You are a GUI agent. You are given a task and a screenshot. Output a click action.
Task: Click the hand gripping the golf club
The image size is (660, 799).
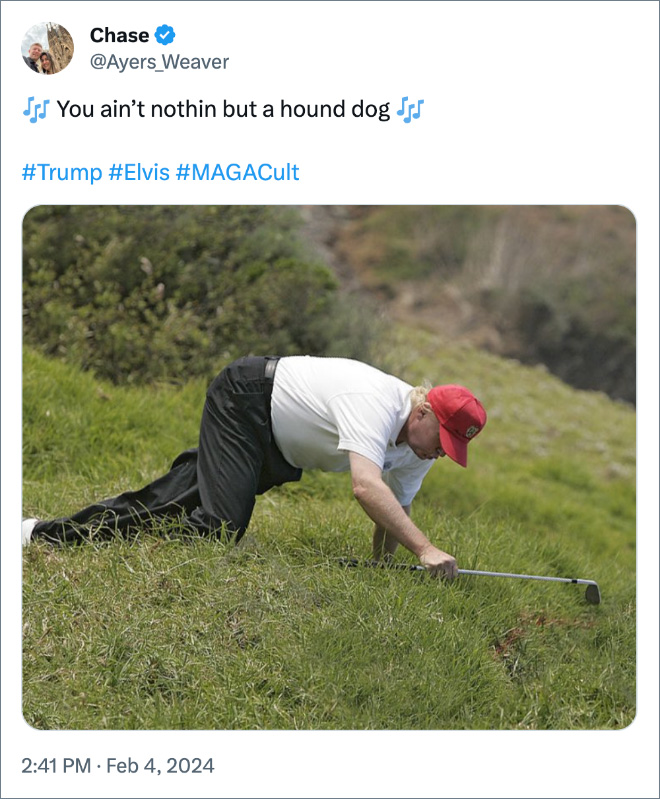pos(441,562)
